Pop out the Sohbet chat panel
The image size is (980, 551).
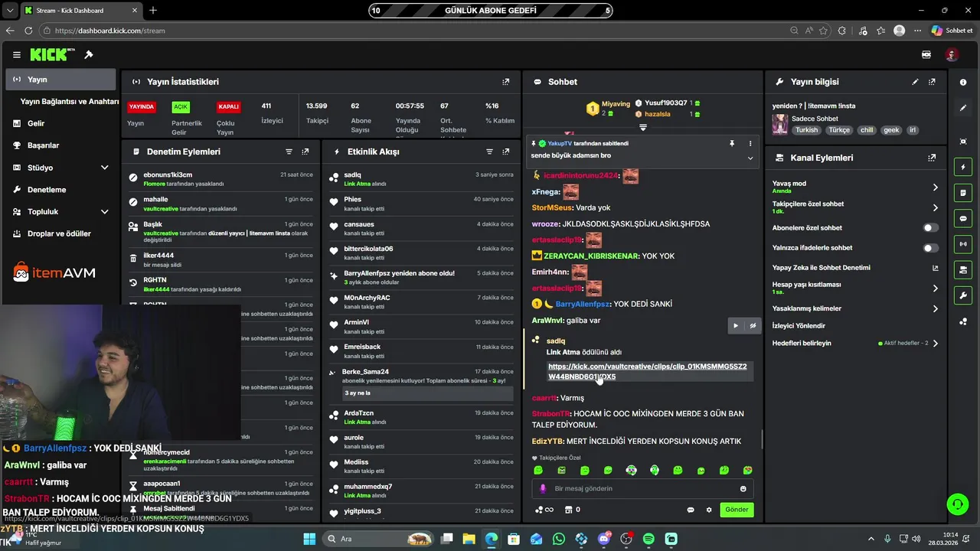[751, 82]
